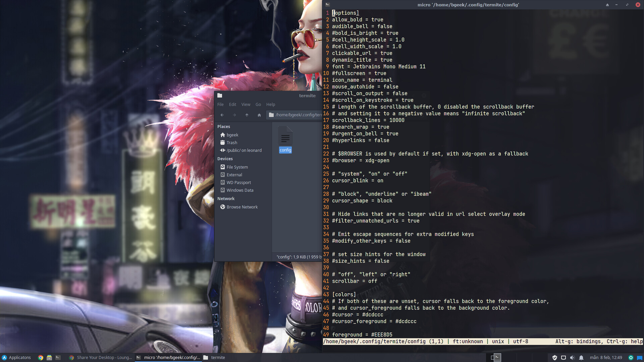Click ft:unknown in micro status bar
644x362 pixels.
(468, 341)
